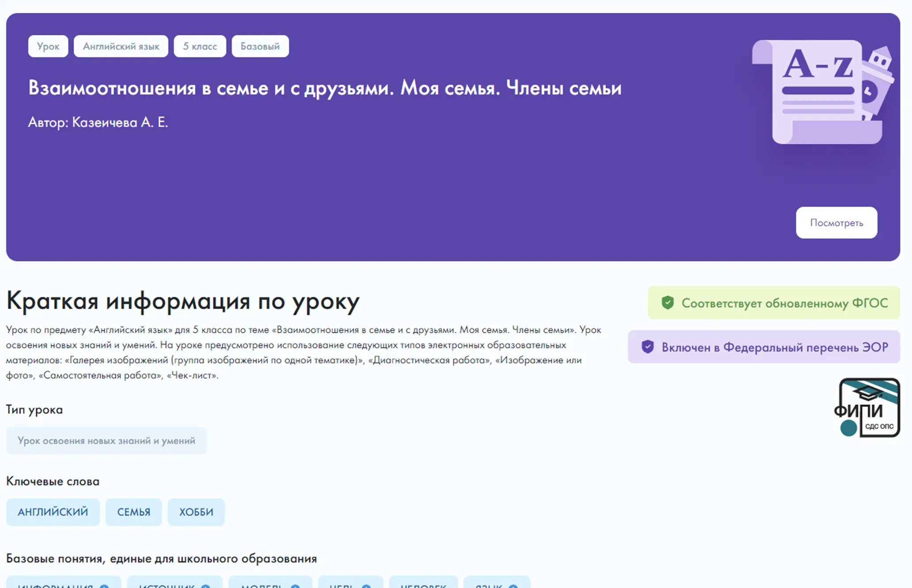Click info icon on ИСТОЧНИК chip

point(205,586)
